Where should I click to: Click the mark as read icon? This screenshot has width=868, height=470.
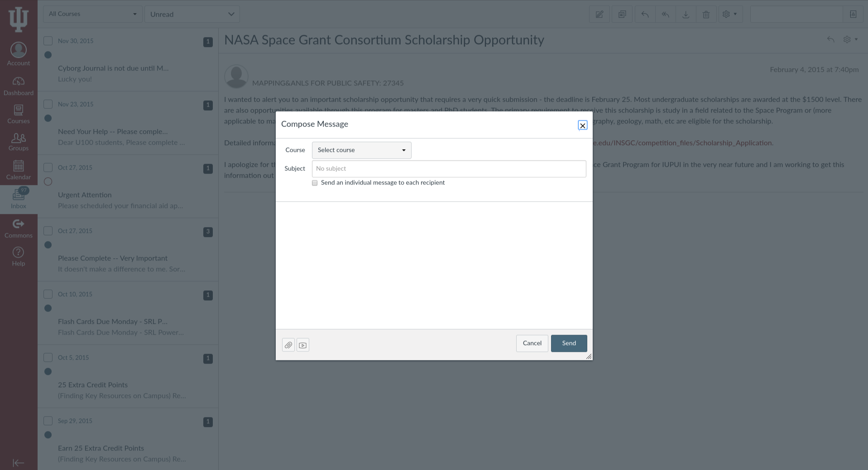[x=622, y=14]
